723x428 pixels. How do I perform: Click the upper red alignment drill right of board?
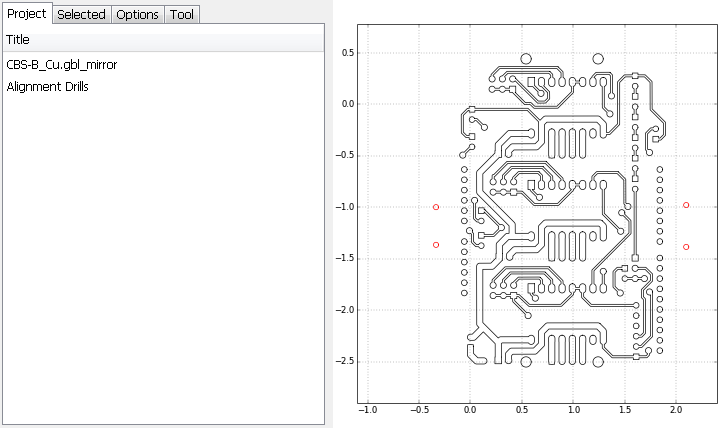click(x=686, y=205)
